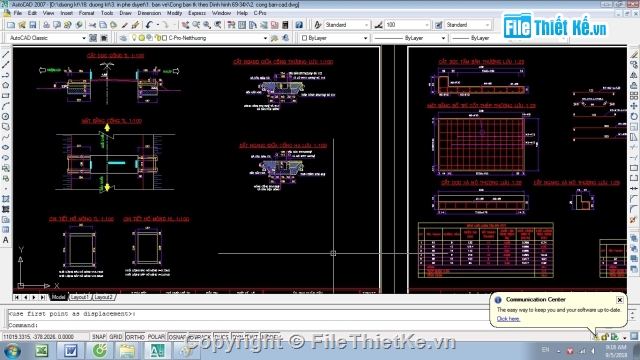
Task: Toggle layer freeze sun icon
Action: [x=142, y=38]
